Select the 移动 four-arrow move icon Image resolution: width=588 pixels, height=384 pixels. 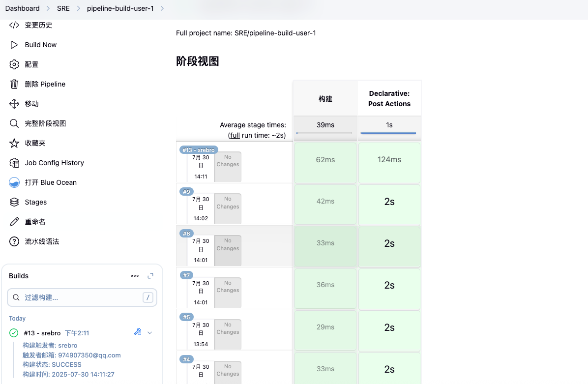click(14, 104)
